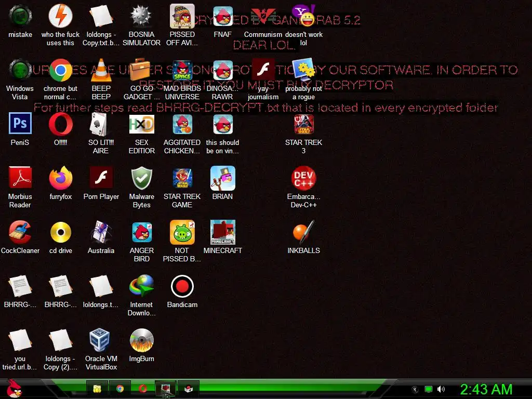Open the MINECRAFT icon
This screenshot has width=532, height=399.
[x=222, y=232]
